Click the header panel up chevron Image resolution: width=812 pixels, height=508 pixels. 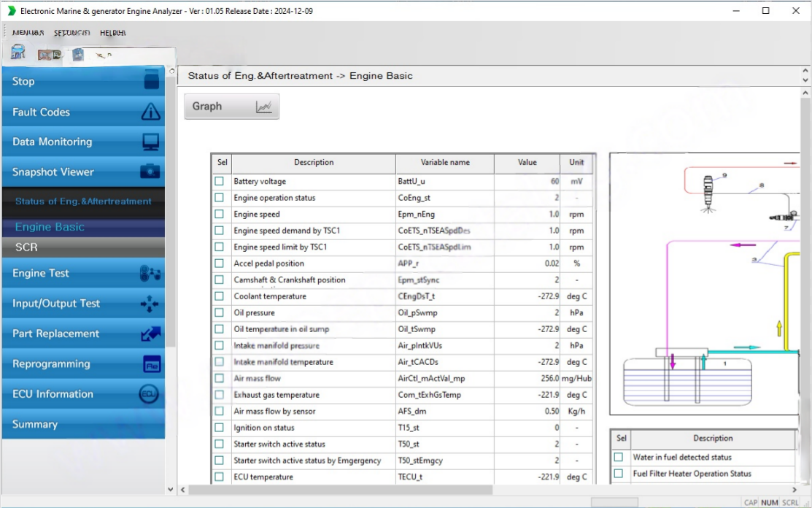point(805,71)
